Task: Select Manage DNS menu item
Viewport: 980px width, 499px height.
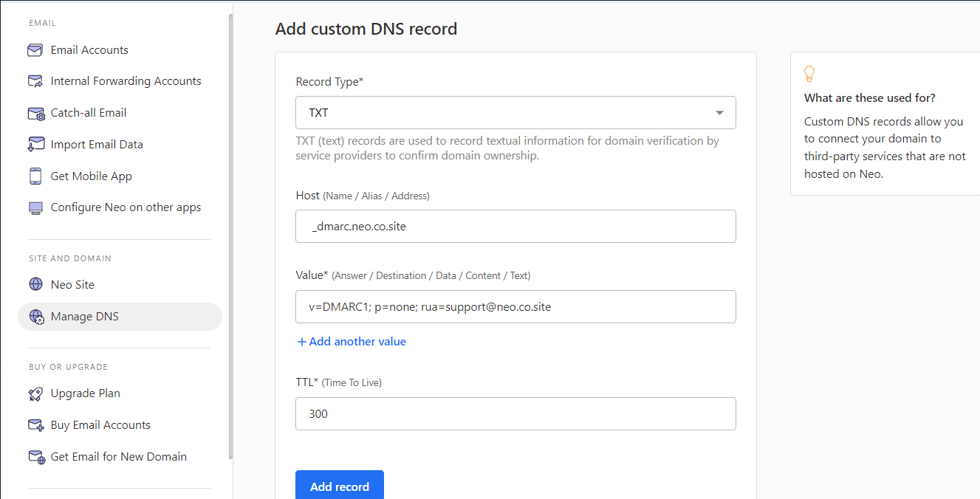Action: coord(120,317)
